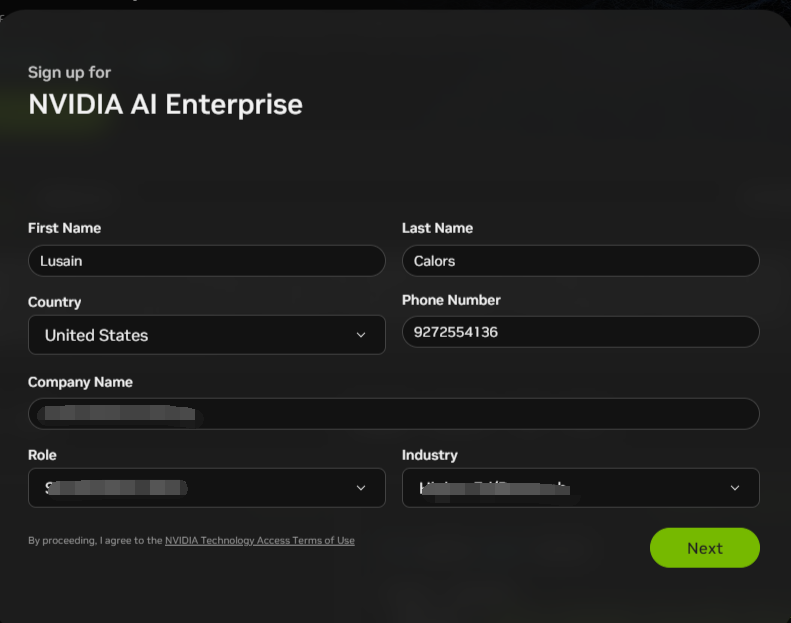Click the chevron arrow in the Industry box
The height and width of the screenshot is (623, 791).
[735, 488]
